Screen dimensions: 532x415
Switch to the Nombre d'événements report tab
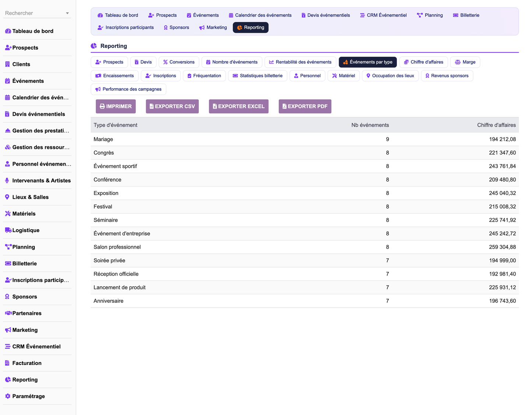click(x=232, y=62)
